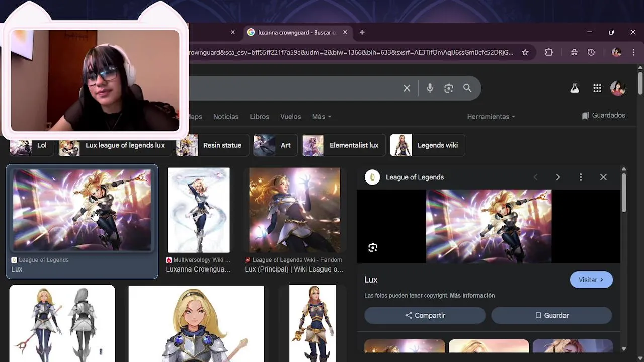
Task: Filter by Lol chip
Action: (32, 145)
